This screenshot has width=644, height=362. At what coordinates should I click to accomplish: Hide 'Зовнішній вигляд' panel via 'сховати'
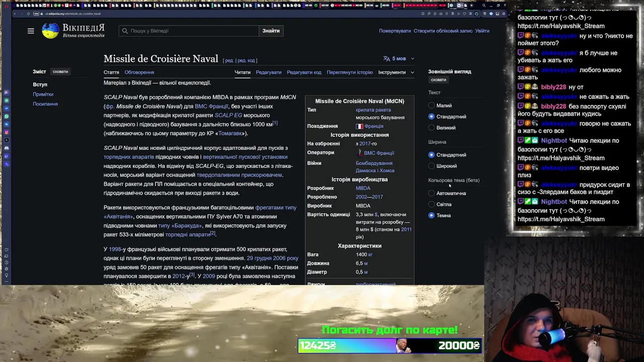tap(438, 80)
